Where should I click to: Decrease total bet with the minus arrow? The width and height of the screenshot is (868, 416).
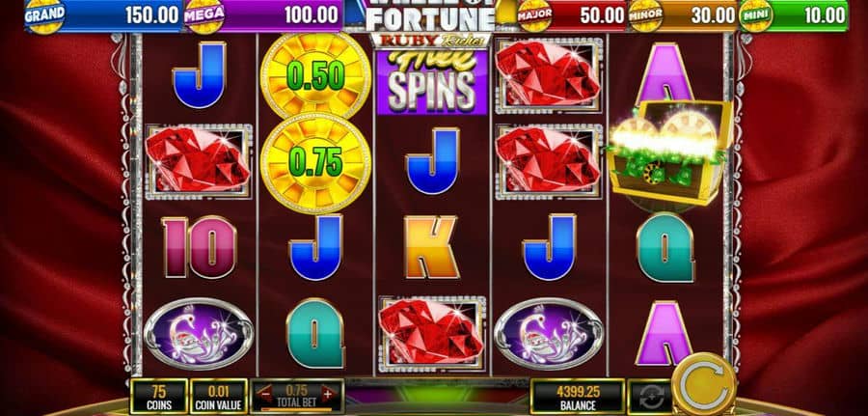[x=265, y=396]
